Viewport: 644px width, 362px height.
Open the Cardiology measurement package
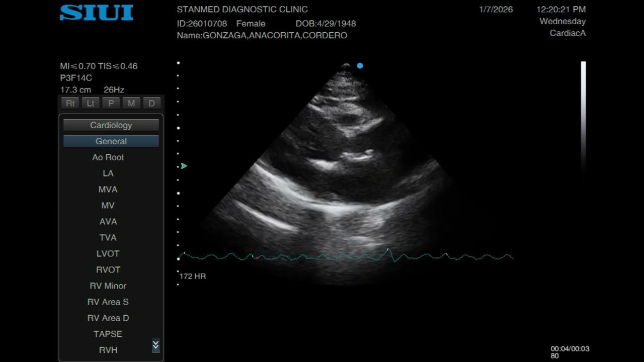click(111, 125)
